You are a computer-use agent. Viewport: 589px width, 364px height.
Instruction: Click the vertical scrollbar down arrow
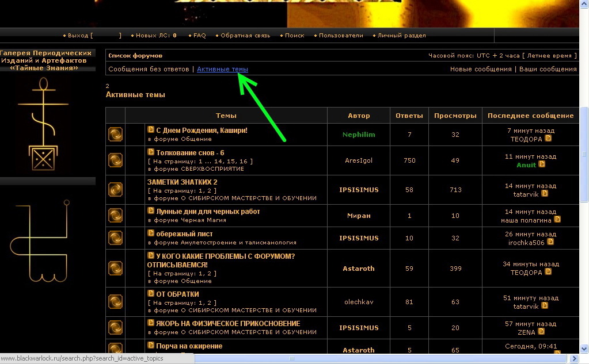(x=584, y=359)
